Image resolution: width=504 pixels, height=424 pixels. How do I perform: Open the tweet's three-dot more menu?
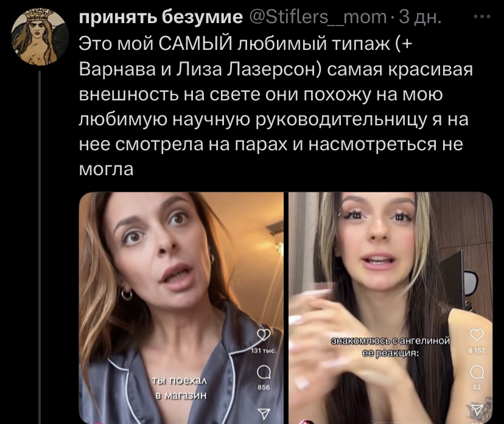pyautogui.click(x=482, y=16)
